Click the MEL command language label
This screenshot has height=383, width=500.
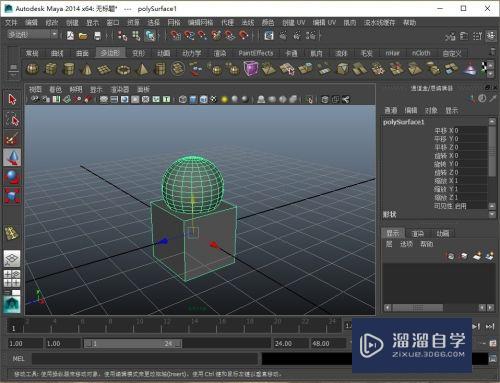coord(18,359)
